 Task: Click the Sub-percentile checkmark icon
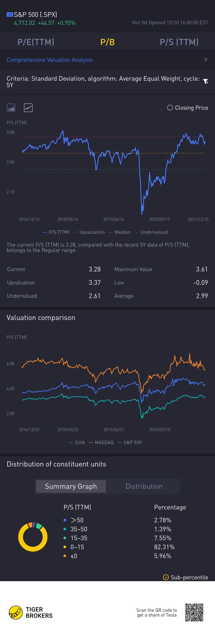tap(166, 577)
